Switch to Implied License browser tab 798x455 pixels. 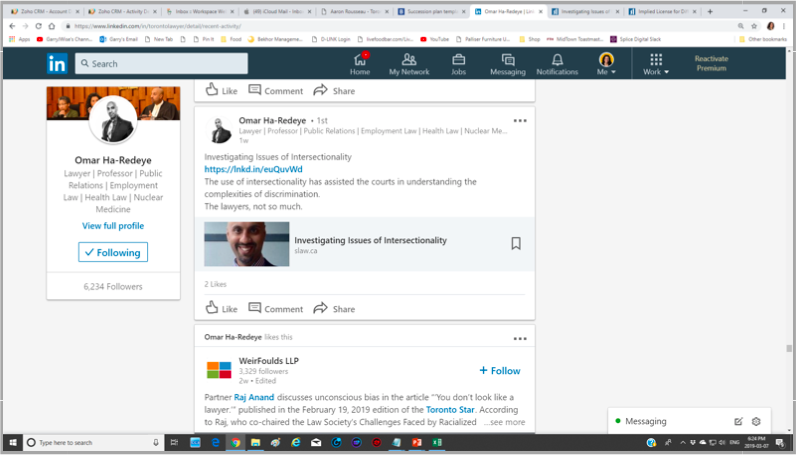663,11
